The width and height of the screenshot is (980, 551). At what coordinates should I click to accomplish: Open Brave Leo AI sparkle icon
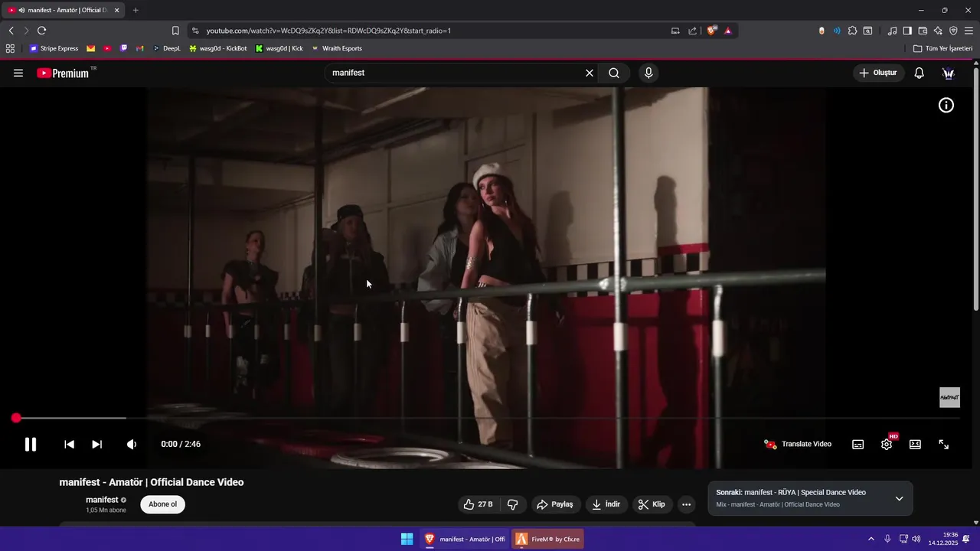coord(938,31)
